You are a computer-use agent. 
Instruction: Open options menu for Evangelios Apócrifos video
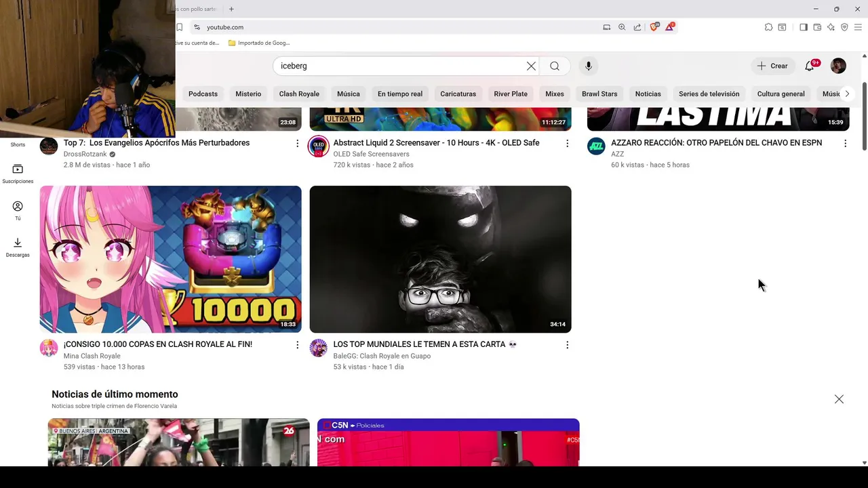297,143
